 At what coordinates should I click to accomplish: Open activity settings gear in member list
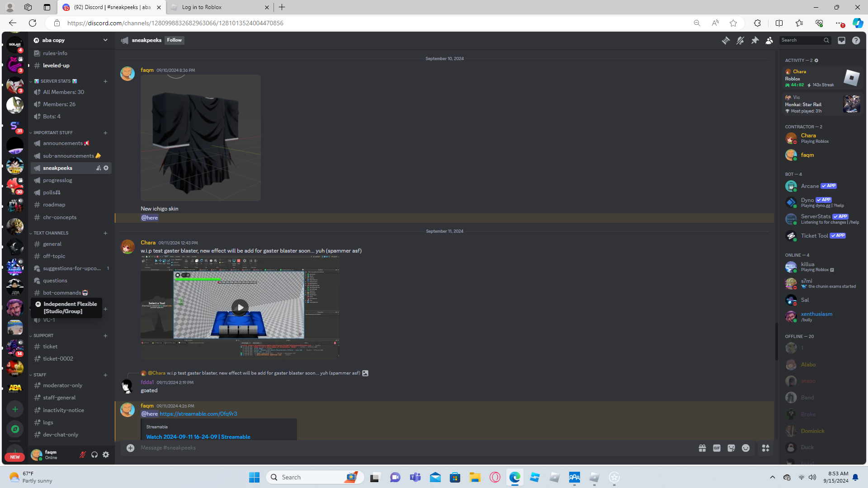click(x=816, y=61)
